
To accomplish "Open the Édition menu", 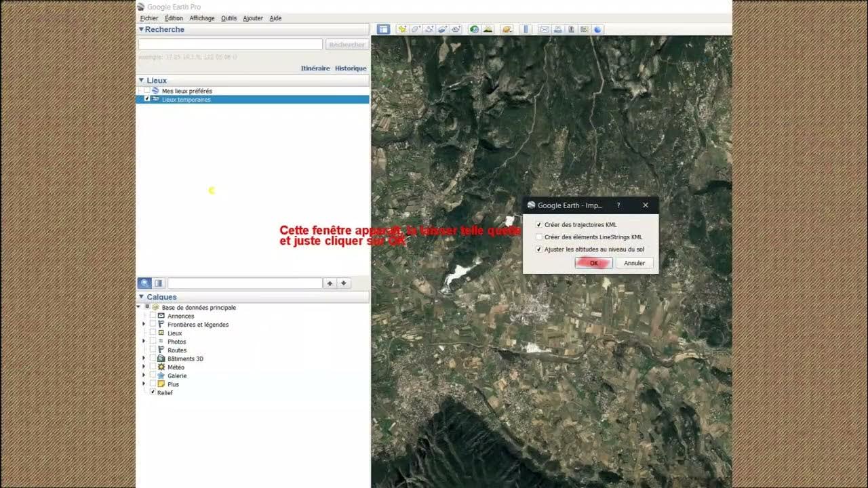I will pos(174,18).
